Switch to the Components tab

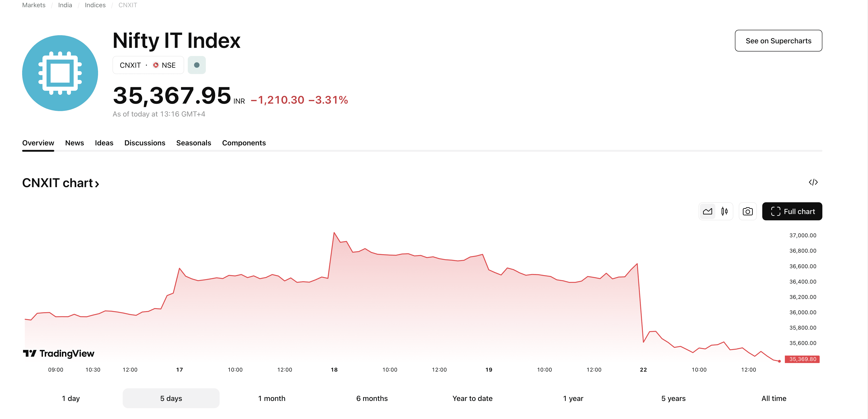coord(244,143)
